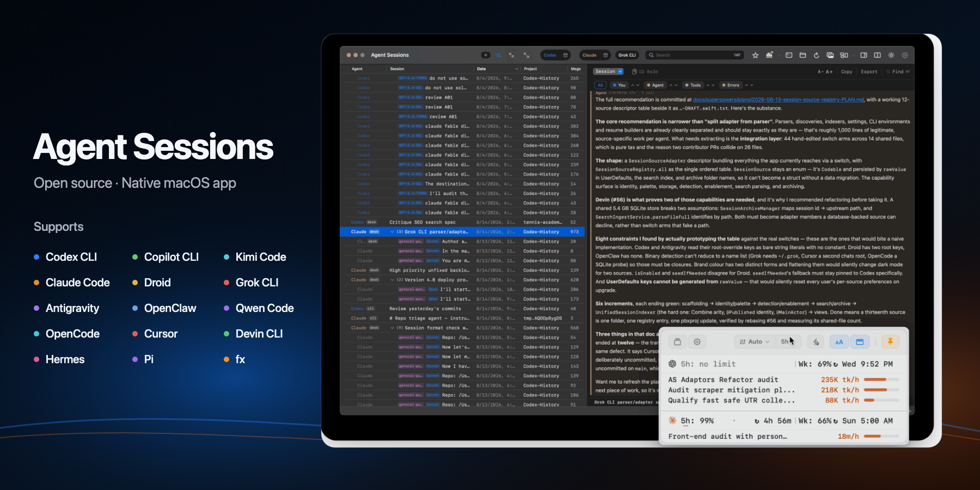
Task: Click the OpenAI logo in usage popup
Action: click(x=672, y=364)
